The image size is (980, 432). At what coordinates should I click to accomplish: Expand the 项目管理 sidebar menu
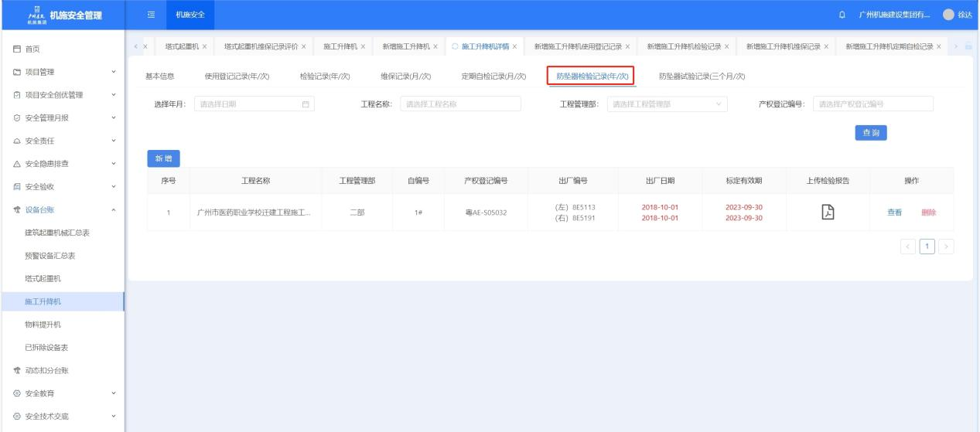(x=62, y=72)
